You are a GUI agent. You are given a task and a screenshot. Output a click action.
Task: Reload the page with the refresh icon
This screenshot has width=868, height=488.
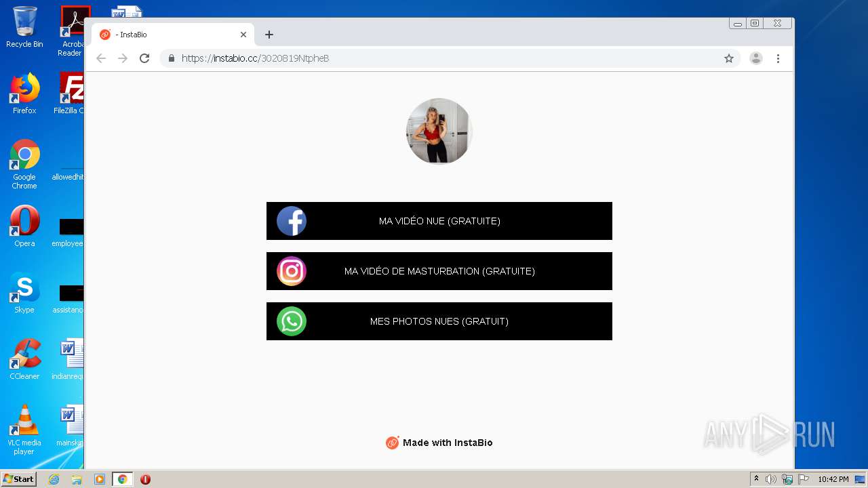[x=144, y=58]
